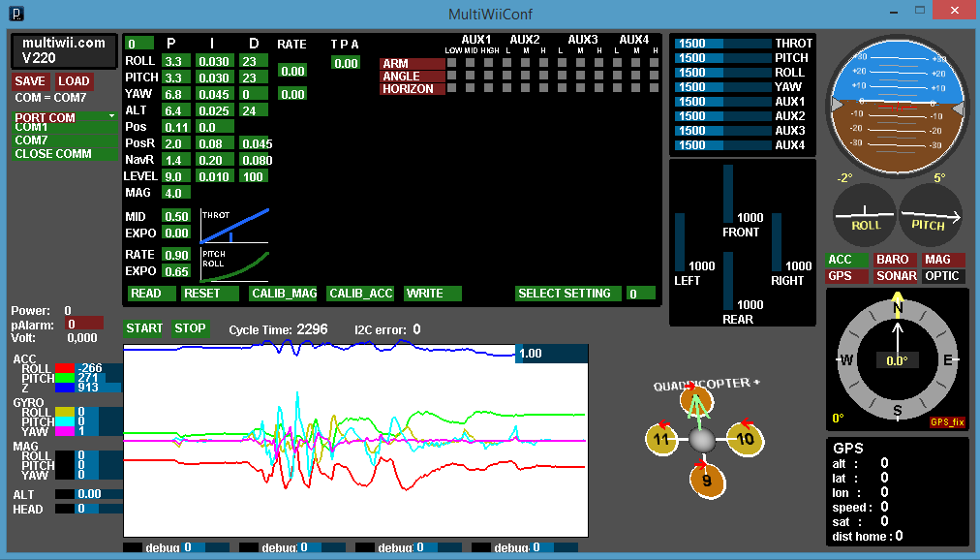
Task: Toggle ARM on AUX4 H
Action: (x=654, y=63)
